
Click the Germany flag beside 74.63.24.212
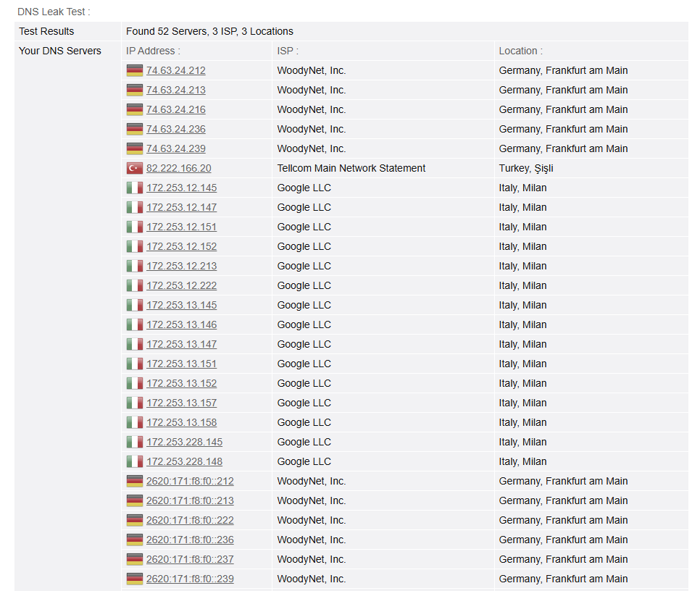click(x=135, y=70)
